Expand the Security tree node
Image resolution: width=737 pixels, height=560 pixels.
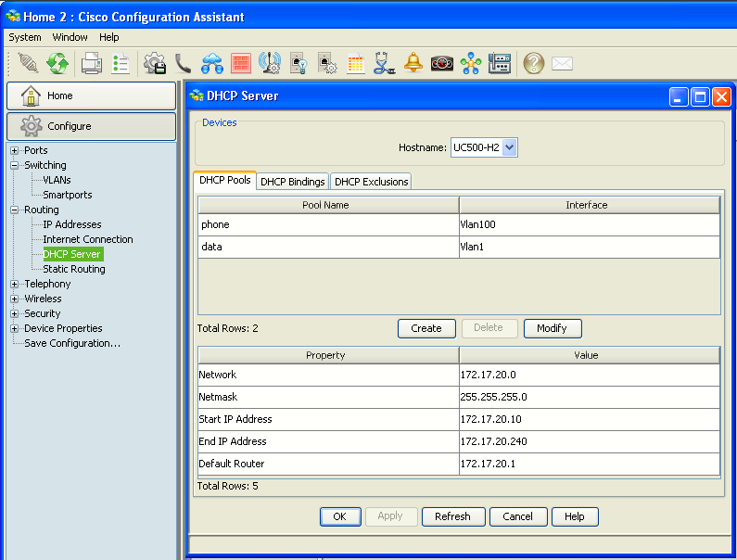(x=15, y=313)
